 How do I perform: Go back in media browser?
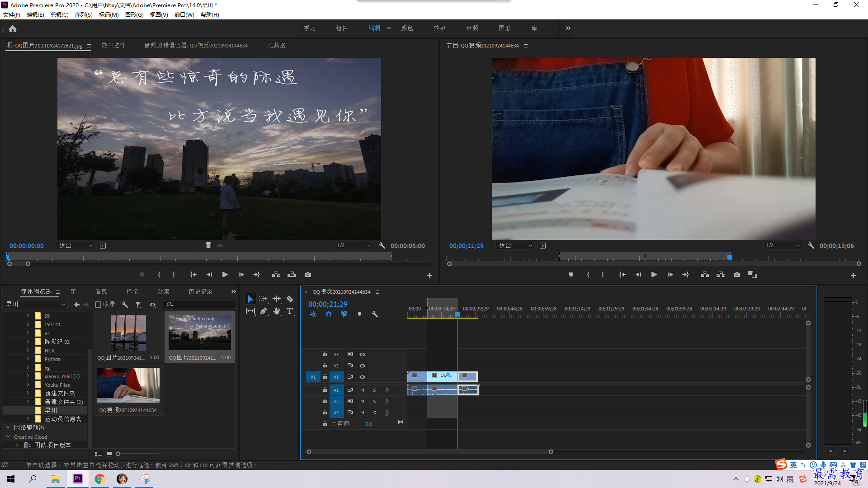click(x=77, y=305)
